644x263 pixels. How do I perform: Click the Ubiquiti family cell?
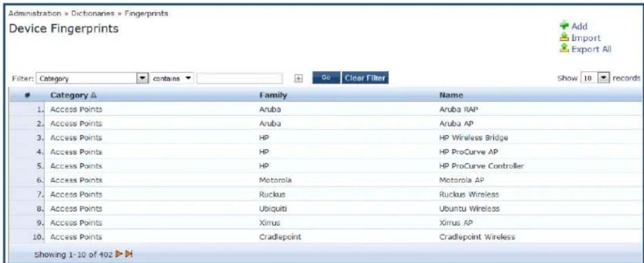[273, 208]
